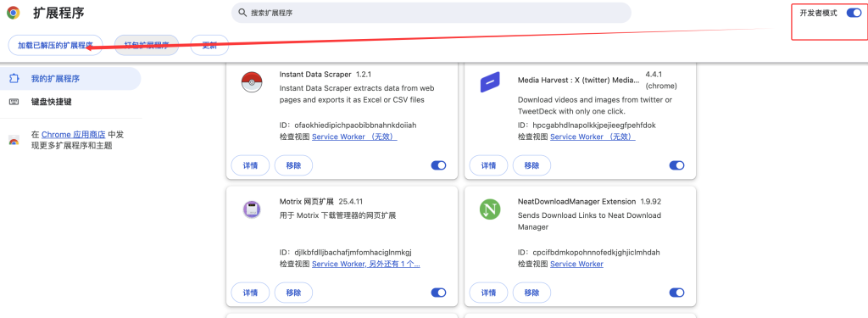Open Media Harvest Service Worker link

pos(593,137)
